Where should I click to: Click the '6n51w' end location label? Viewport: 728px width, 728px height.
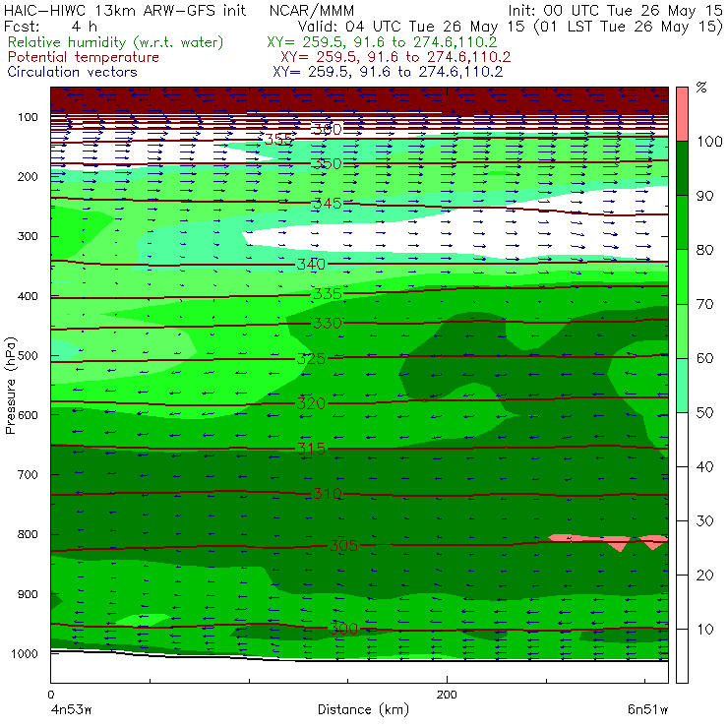tap(647, 709)
